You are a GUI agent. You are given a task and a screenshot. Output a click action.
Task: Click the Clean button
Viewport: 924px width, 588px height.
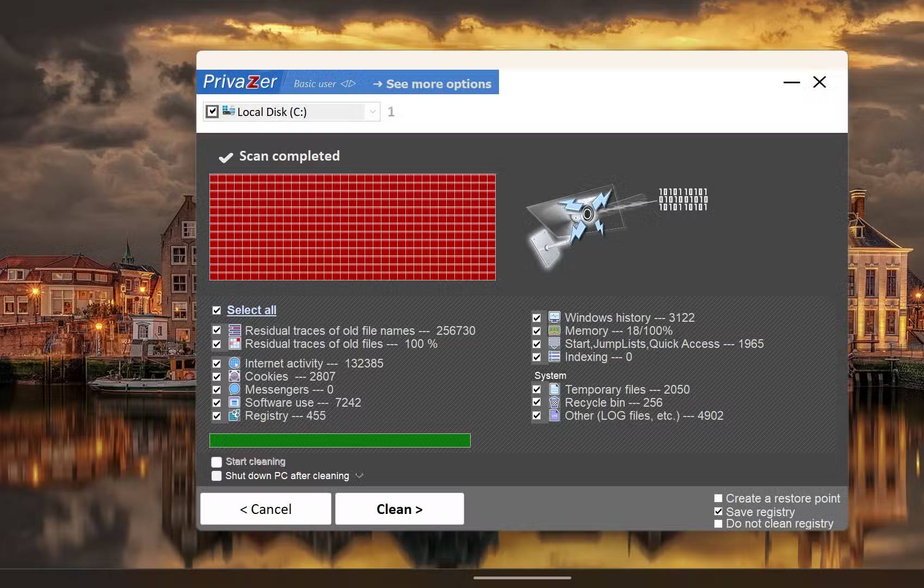(x=399, y=509)
